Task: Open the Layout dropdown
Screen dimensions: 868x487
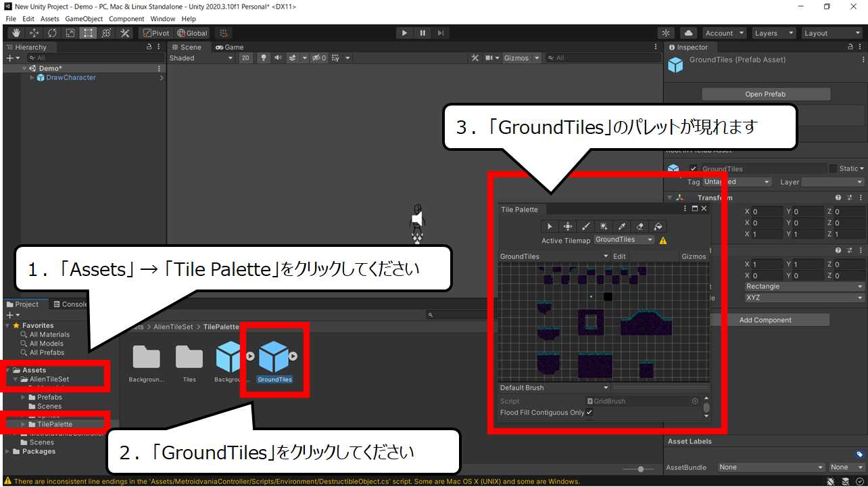Action: [831, 33]
